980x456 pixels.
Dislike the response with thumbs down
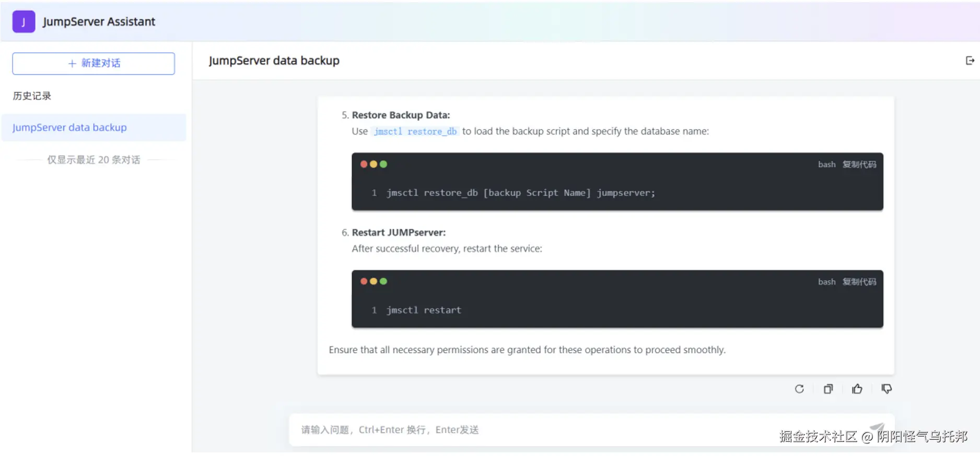coord(886,389)
